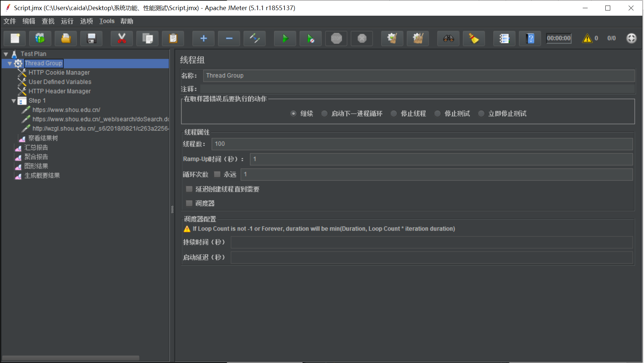Click the Cut scissors icon
The height and width of the screenshot is (363, 644).
click(122, 39)
